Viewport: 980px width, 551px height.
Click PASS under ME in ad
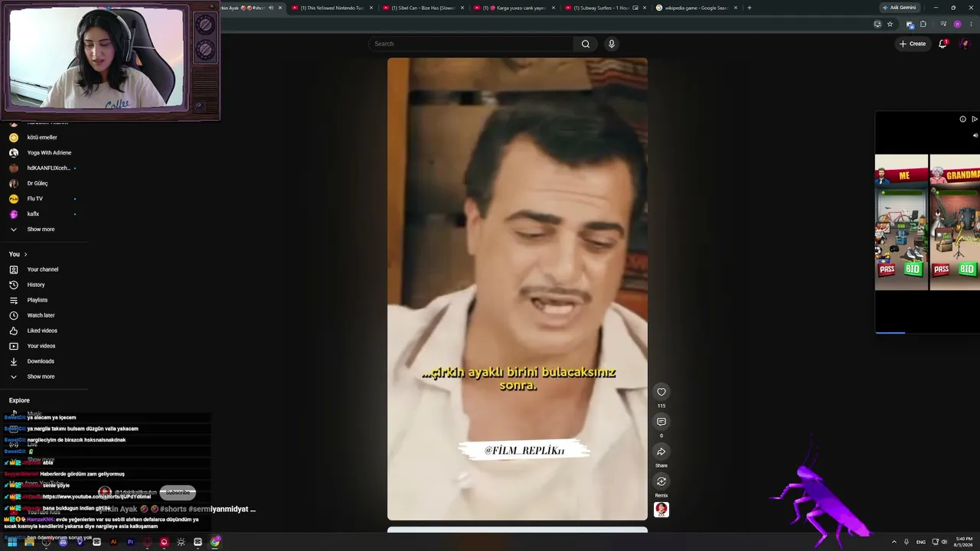tap(887, 269)
